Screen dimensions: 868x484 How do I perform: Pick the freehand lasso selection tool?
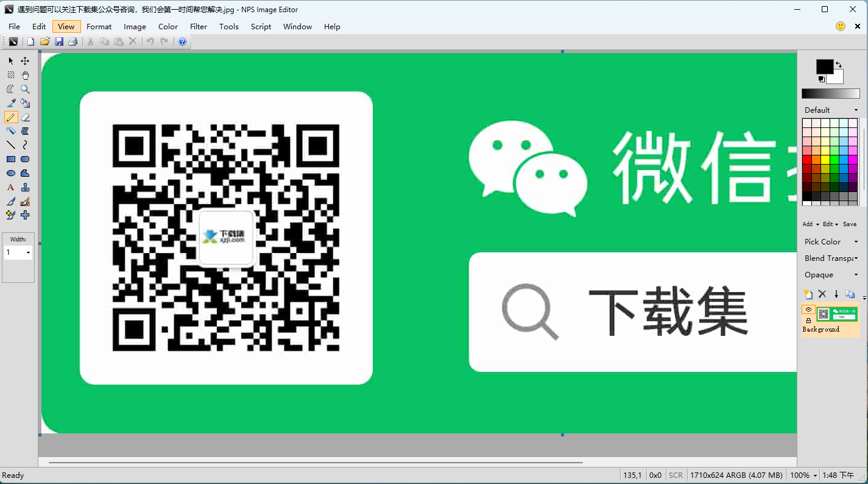[x=11, y=89]
